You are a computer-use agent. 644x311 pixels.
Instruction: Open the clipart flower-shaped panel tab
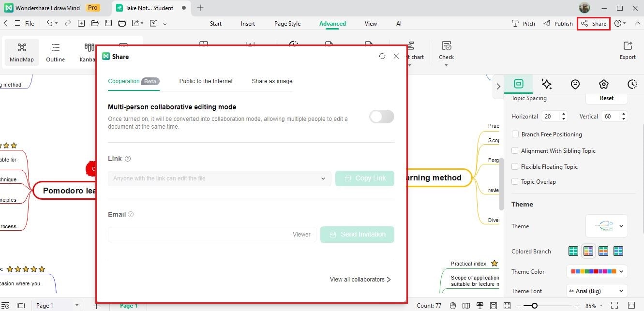click(603, 84)
